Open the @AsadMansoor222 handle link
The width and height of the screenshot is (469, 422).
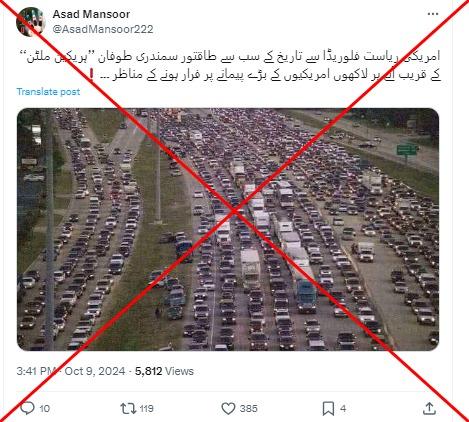103,29
